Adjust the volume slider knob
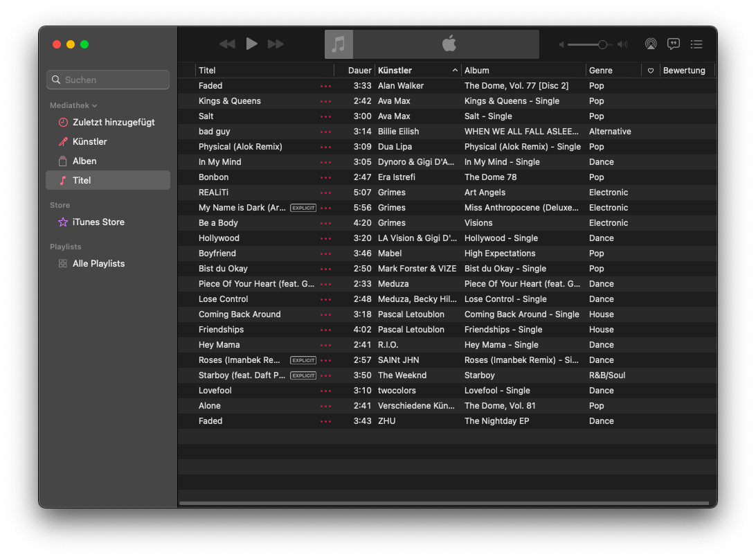756x559 pixels. click(x=602, y=45)
